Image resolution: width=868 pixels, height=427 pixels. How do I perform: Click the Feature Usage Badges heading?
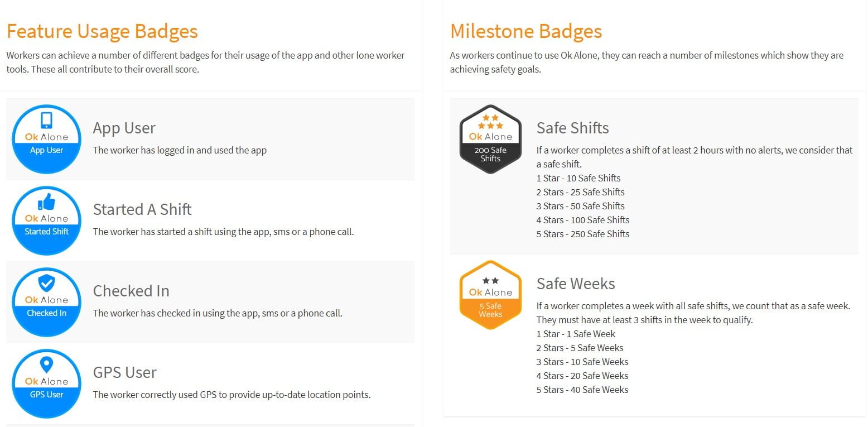pos(102,31)
